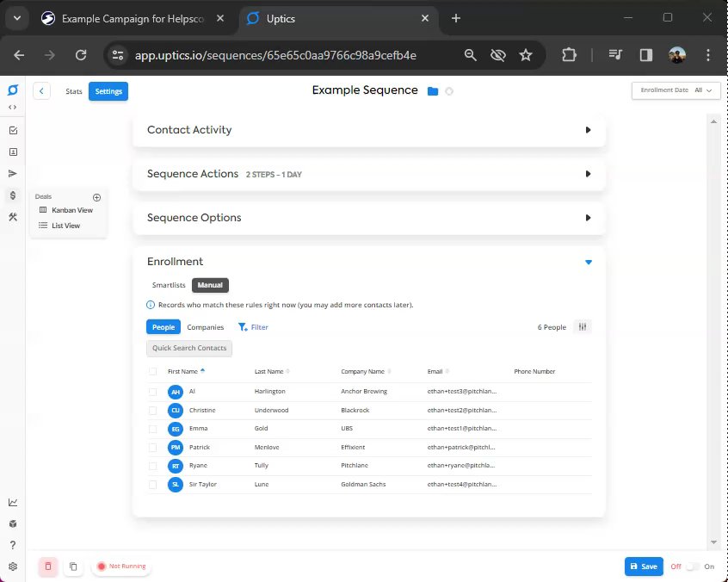This screenshot has width=728, height=582.
Task: Open List View for Deals
Action: (59, 226)
